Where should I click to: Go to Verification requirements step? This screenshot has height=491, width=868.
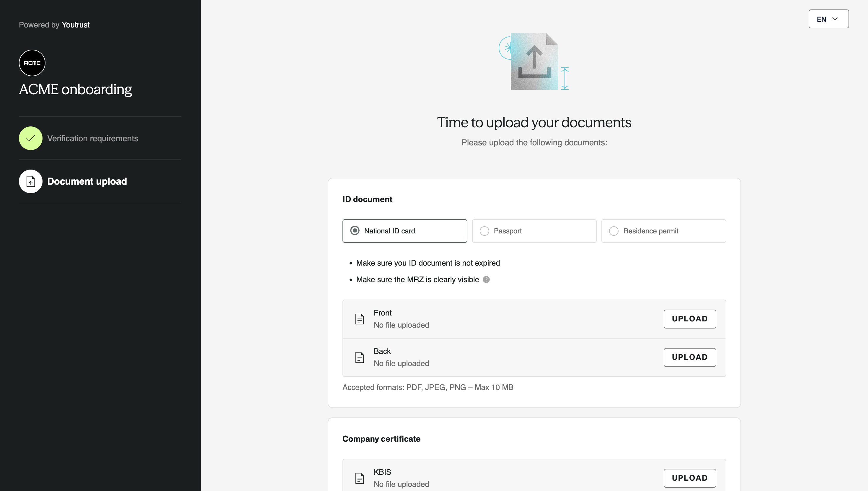(92, 139)
